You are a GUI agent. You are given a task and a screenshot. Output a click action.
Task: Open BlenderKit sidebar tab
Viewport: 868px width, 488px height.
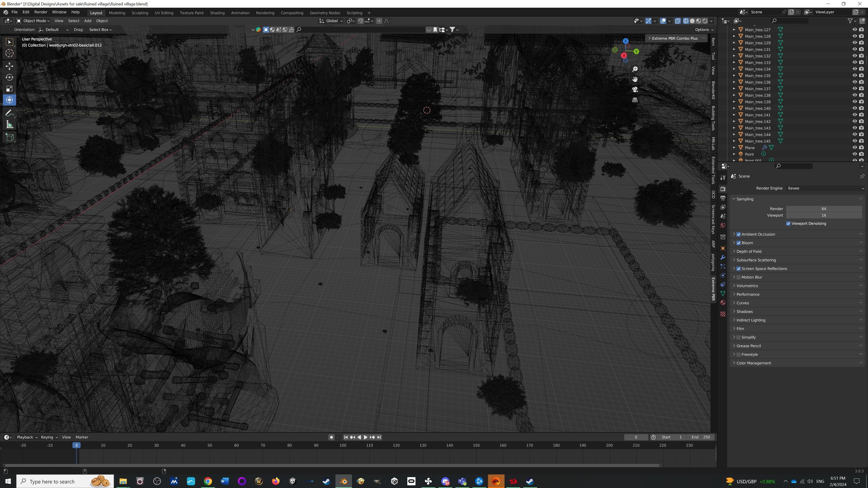713,90
